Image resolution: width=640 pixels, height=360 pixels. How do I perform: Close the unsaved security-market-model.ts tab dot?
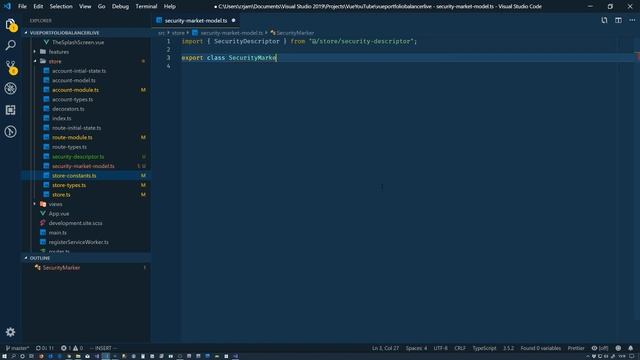[233, 20]
